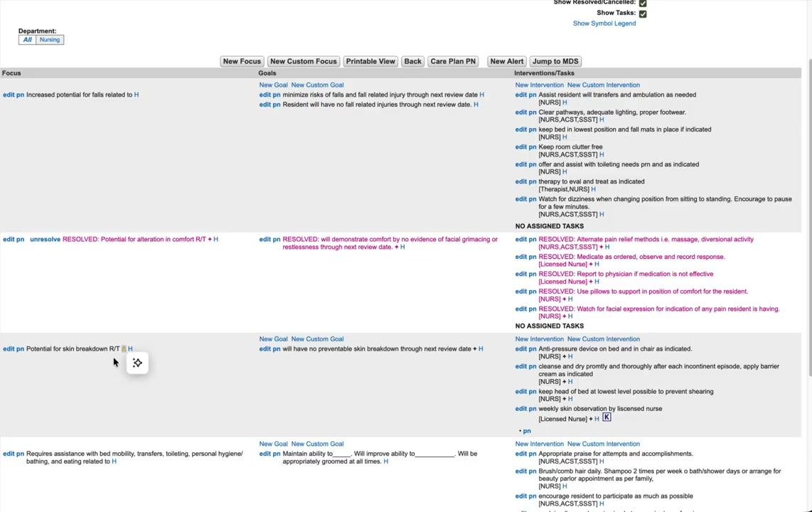Add New Custom Intervention for the falls focus
This screenshot has width=812, height=512.
point(603,85)
